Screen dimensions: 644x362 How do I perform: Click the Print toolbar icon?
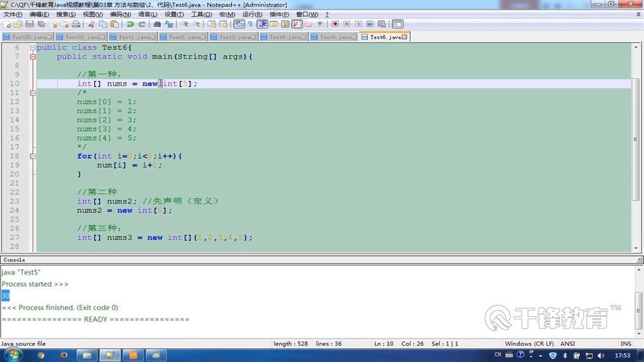75,24
